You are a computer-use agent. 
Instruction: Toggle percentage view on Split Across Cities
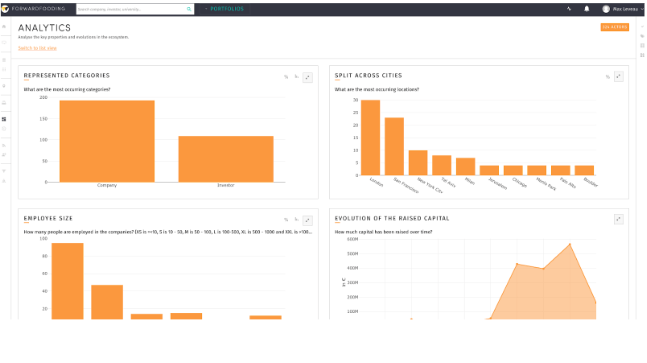coord(607,77)
